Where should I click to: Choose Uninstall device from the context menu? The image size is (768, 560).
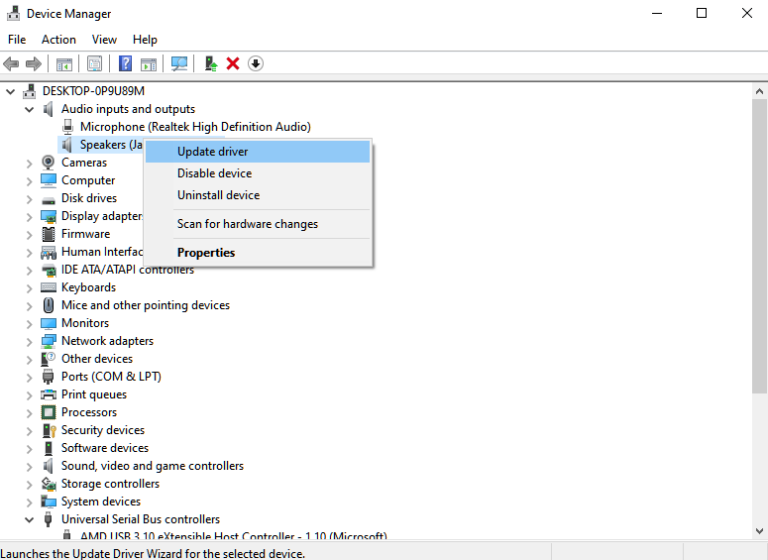(218, 195)
